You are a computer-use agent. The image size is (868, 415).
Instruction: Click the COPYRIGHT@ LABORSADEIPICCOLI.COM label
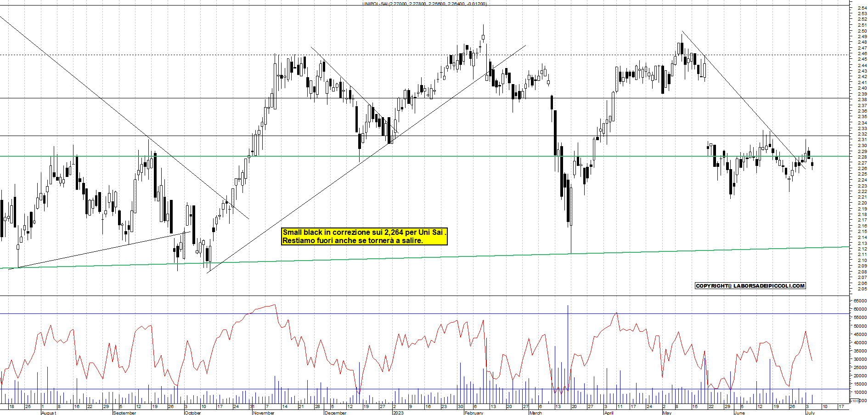click(750, 286)
